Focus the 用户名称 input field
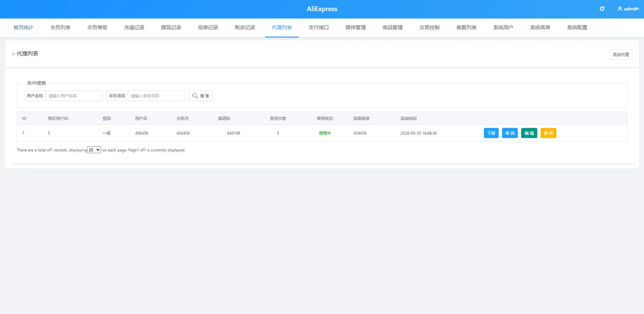Image resolution: width=644 pixels, height=314 pixels. (x=74, y=96)
